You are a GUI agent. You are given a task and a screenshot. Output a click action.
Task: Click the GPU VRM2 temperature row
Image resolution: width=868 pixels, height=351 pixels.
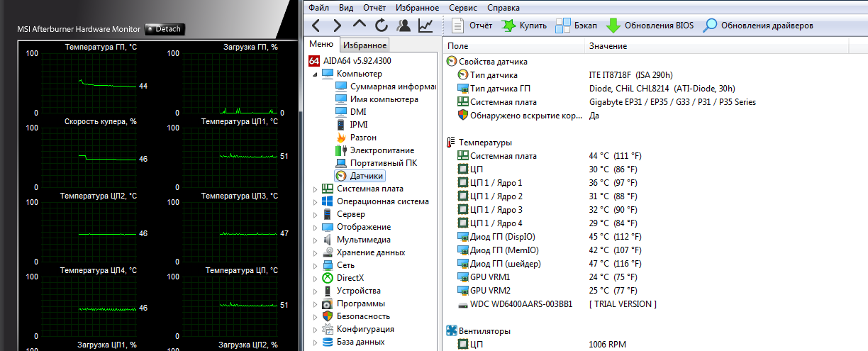(655, 291)
